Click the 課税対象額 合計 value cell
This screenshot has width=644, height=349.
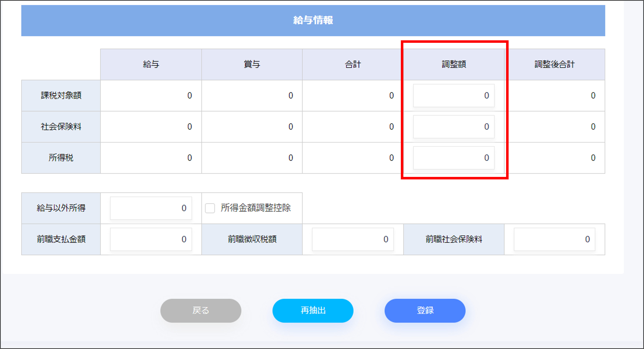coord(353,96)
